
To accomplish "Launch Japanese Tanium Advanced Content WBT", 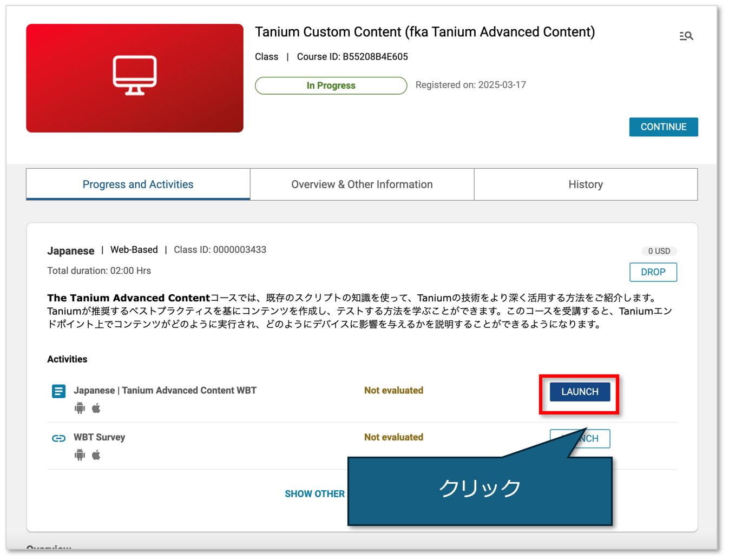I will coord(580,392).
